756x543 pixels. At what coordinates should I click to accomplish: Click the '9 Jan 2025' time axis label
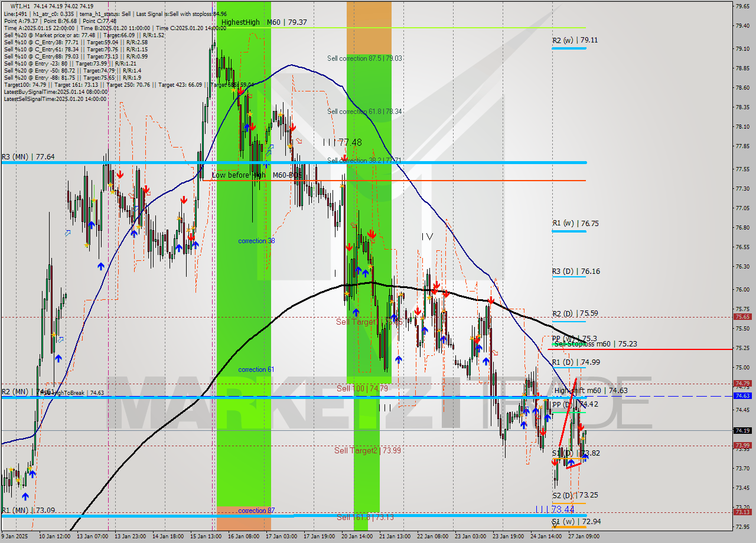[x=16, y=537]
